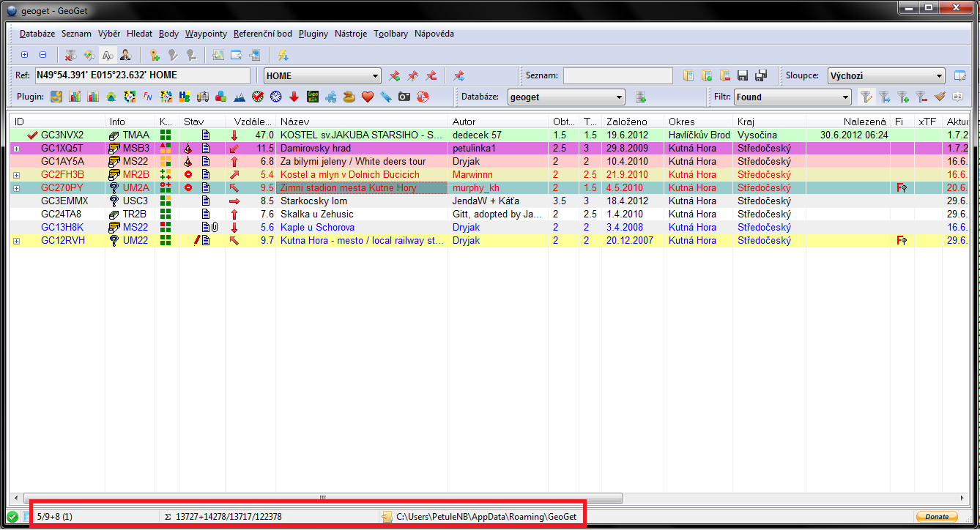Sort by the Název column header

363,122
